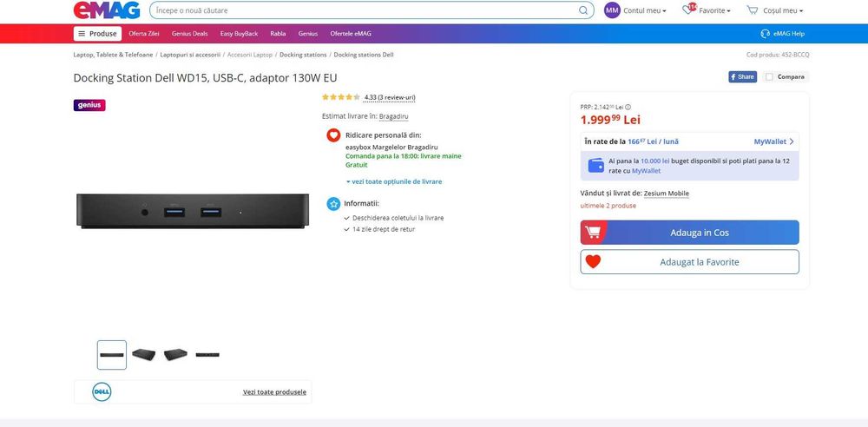Click the genius badge

click(x=89, y=105)
